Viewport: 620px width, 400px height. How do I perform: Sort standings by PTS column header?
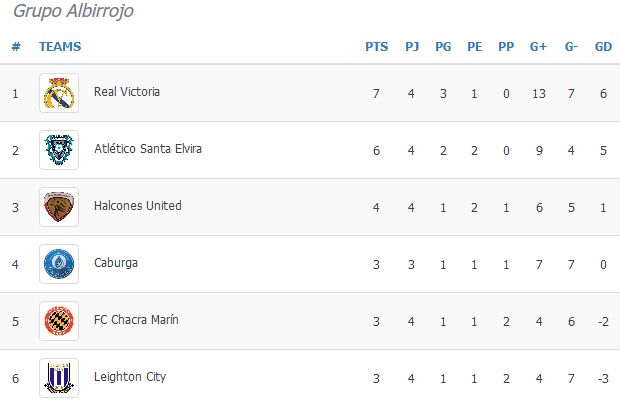coord(377,46)
